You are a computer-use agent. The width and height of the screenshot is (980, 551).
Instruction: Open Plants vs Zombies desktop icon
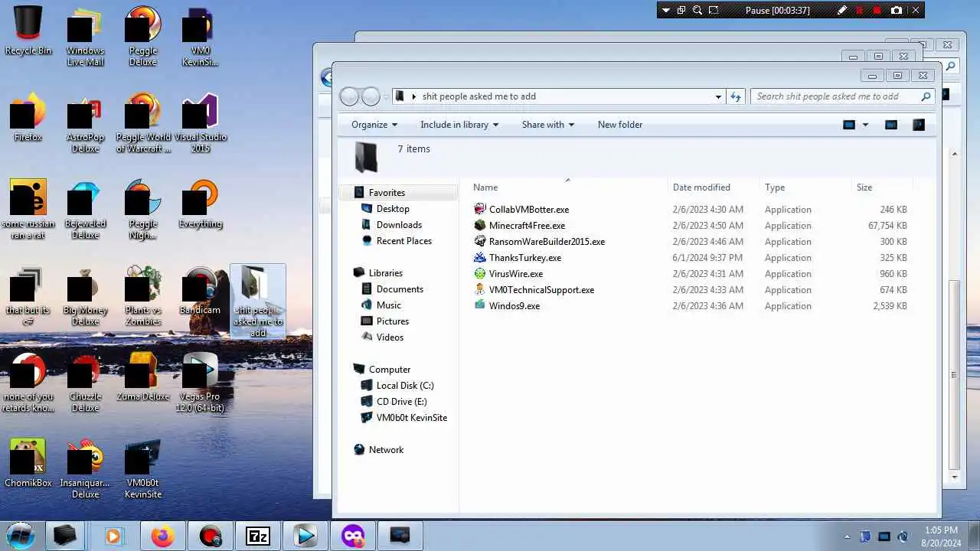point(142,295)
